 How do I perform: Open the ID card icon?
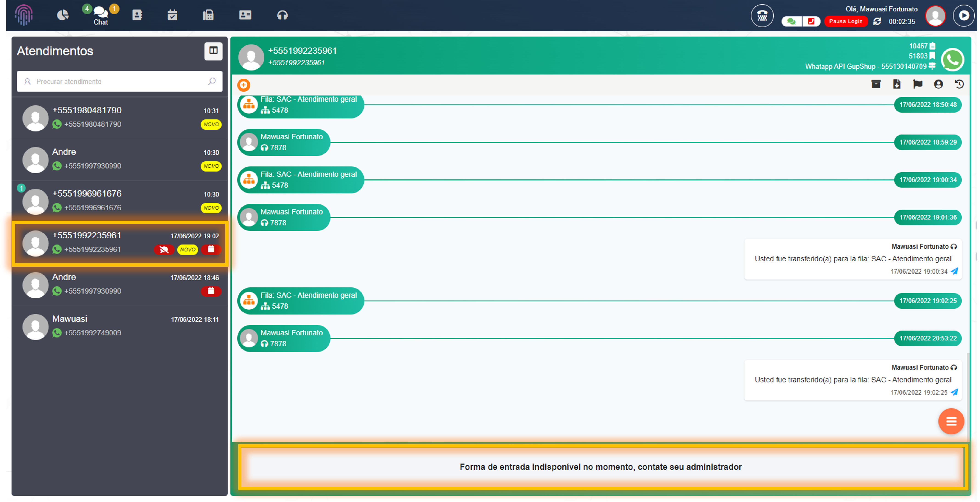[x=245, y=15]
